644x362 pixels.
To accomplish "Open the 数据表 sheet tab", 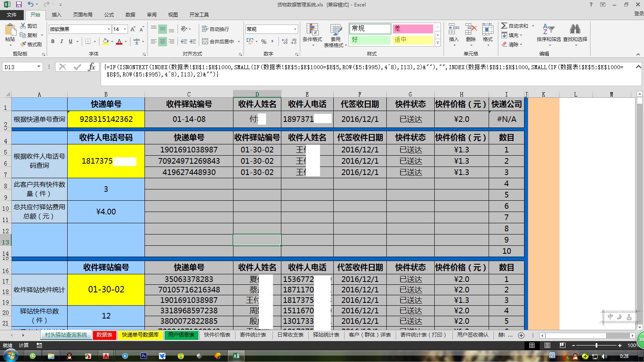I will (104, 335).
